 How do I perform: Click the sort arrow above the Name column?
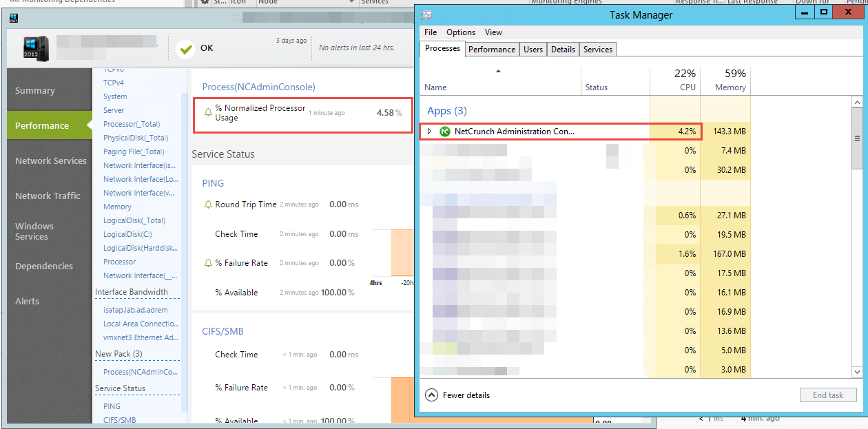coord(498,71)
